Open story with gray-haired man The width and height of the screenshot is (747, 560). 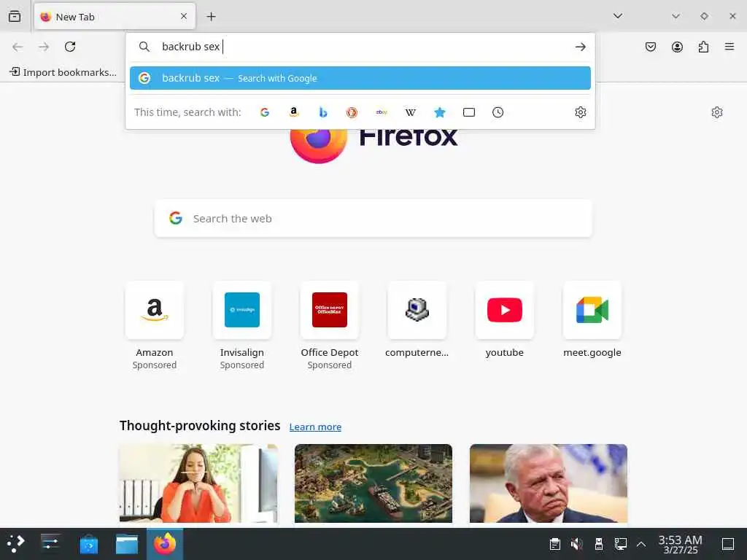(549, 483)
